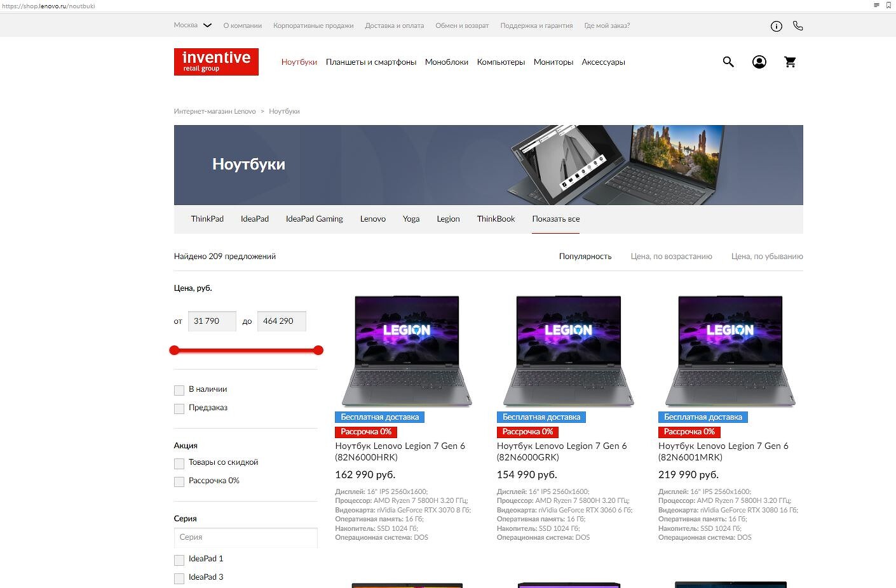Switch to the ThinkBook category tab
Image resolution: width=896 pixels, height=588 pixels.
496,219
